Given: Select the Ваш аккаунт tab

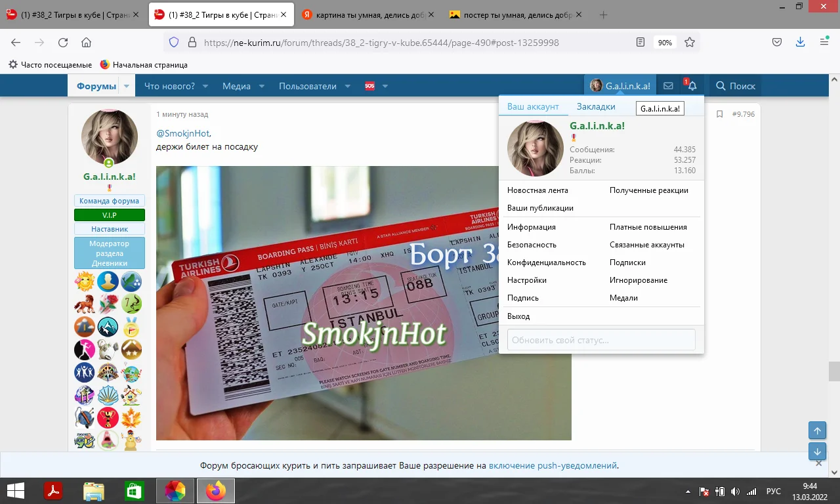Looking at the screenshot, I should pyautogui.click(x=533, y=106).
